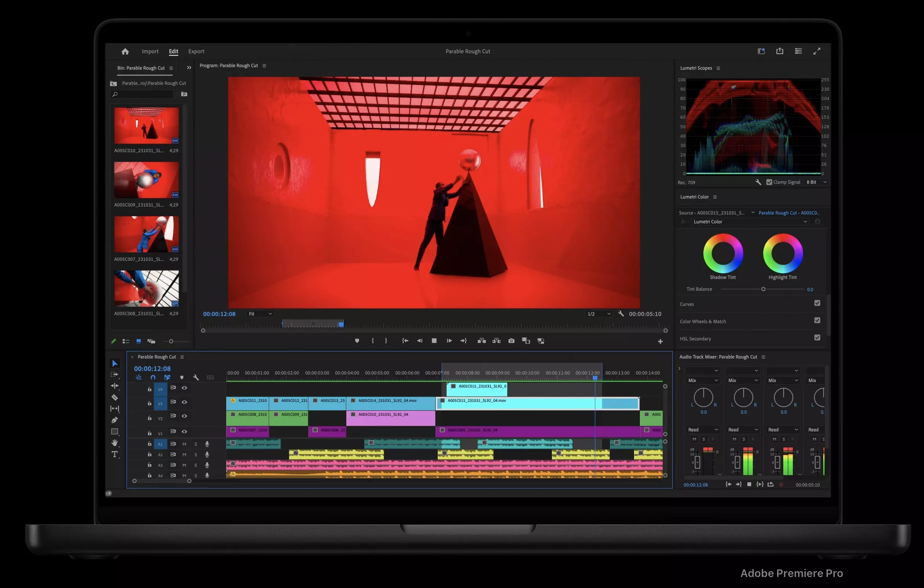The width and height of the screenshot is (924, 588).
Task: Click the Mark Out button
Action: tap(386, 341)
